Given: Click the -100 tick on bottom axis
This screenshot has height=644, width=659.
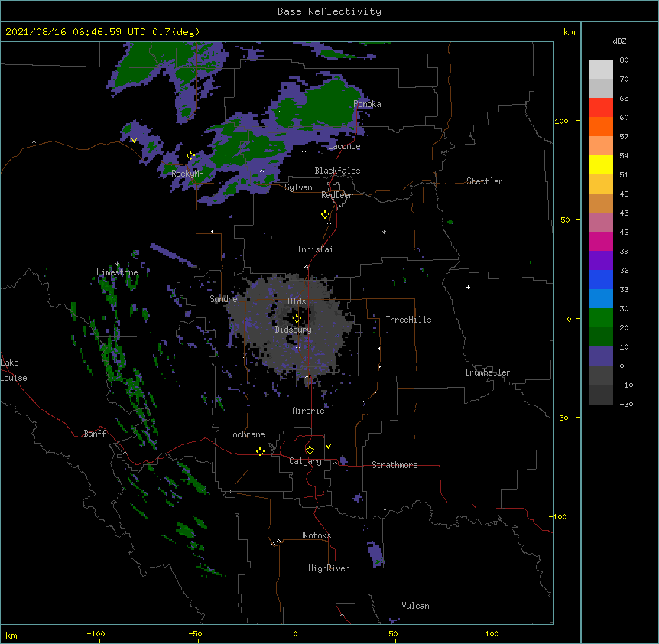Looking at the screenshot, I should point(96,633).
